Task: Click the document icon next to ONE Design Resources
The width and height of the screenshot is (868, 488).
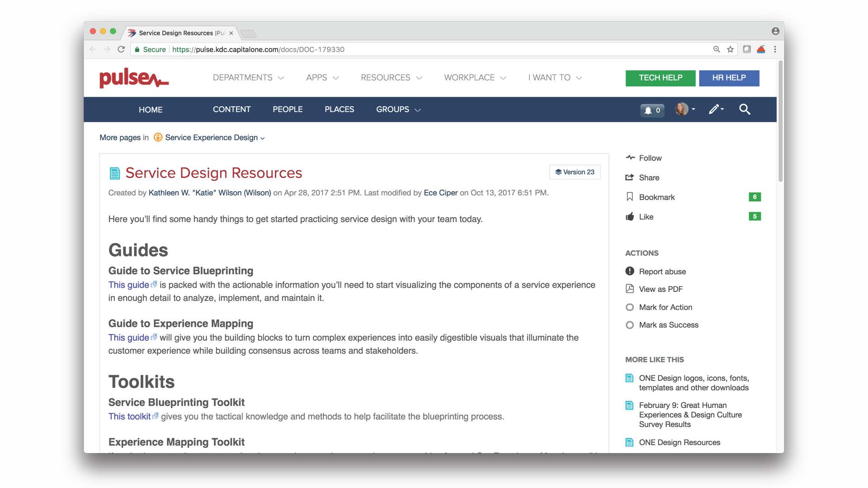Action: pyautogui.click(x=629, y=442)
